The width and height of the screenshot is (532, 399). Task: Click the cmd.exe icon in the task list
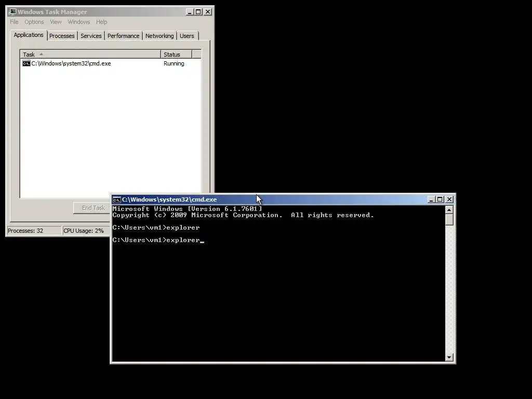(x=26, y=63)
